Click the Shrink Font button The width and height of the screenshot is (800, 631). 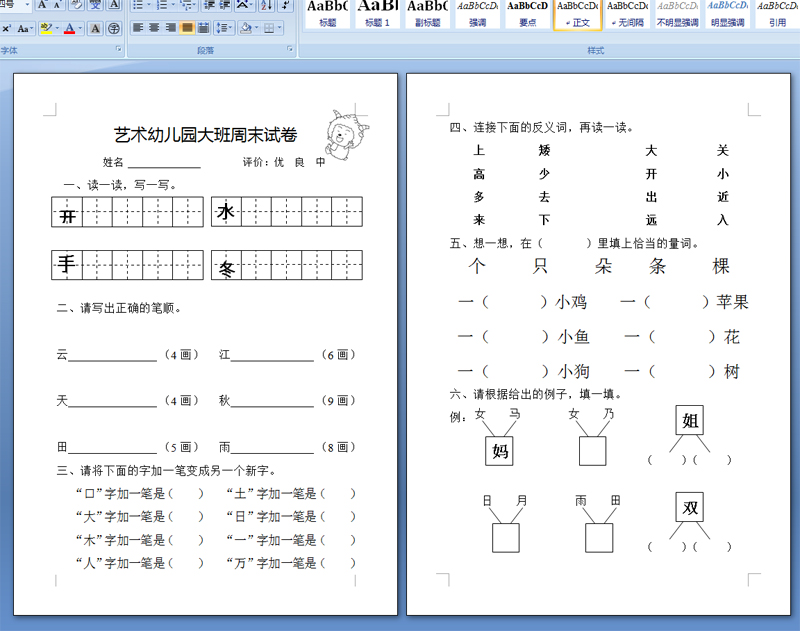tap(57, 5)
